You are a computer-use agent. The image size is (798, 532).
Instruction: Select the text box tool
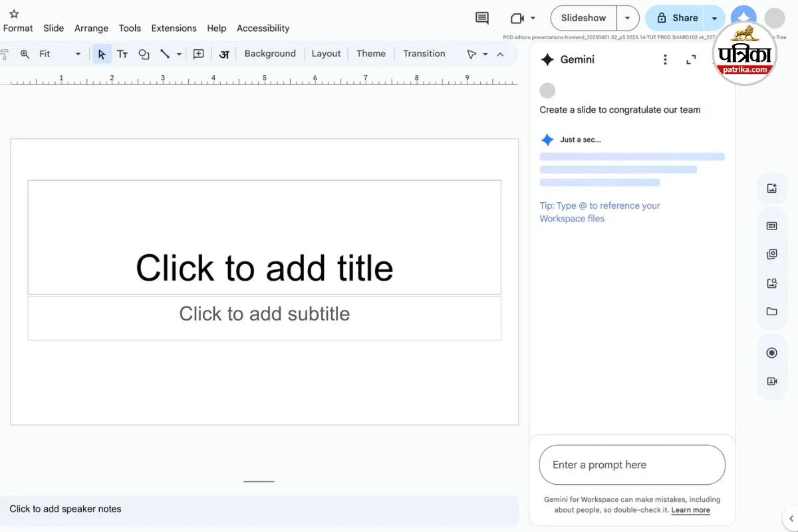(122, 54)
